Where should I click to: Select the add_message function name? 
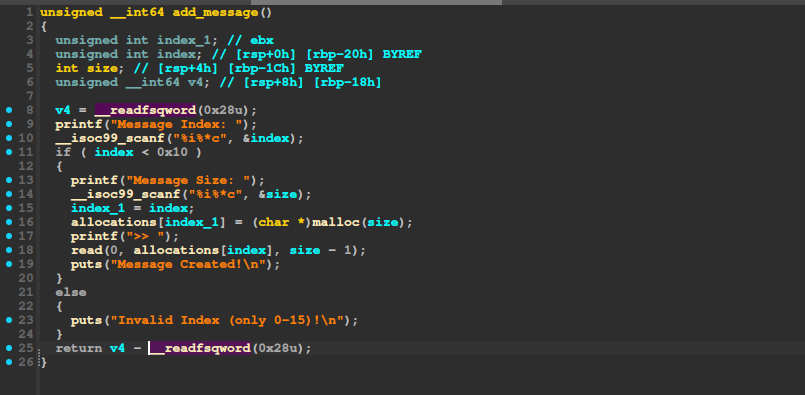tap(216, 12)
